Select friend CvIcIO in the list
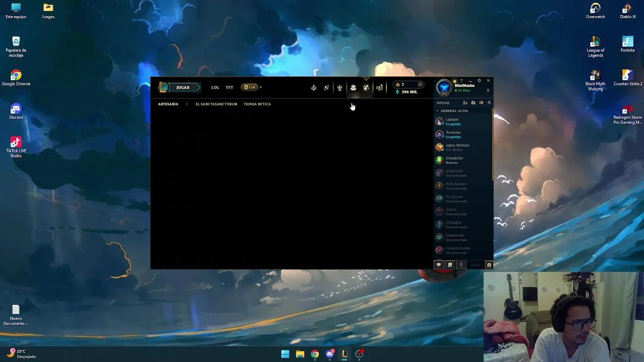Viewport: 644px width, 362px height. coord(463,212)
